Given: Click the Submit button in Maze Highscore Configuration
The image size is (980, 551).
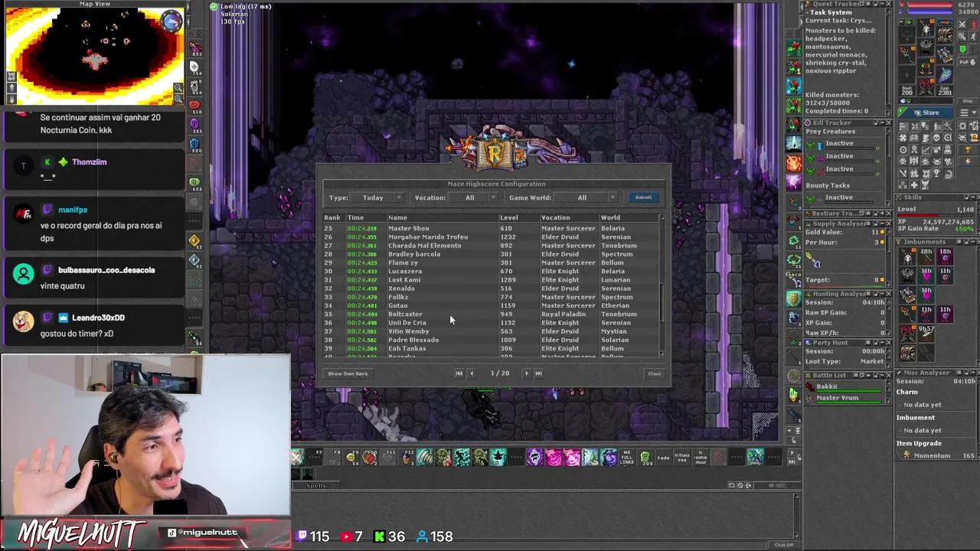Looking at the screenshot, I should [643, 197].
